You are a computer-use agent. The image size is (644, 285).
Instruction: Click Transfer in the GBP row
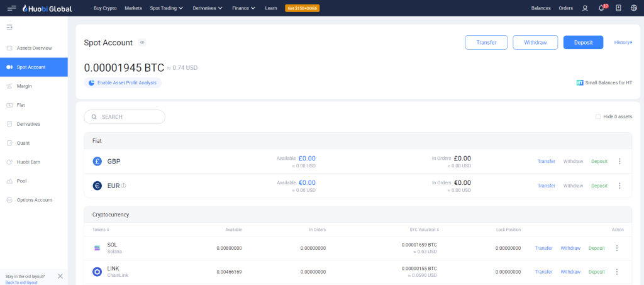(547, 162)
